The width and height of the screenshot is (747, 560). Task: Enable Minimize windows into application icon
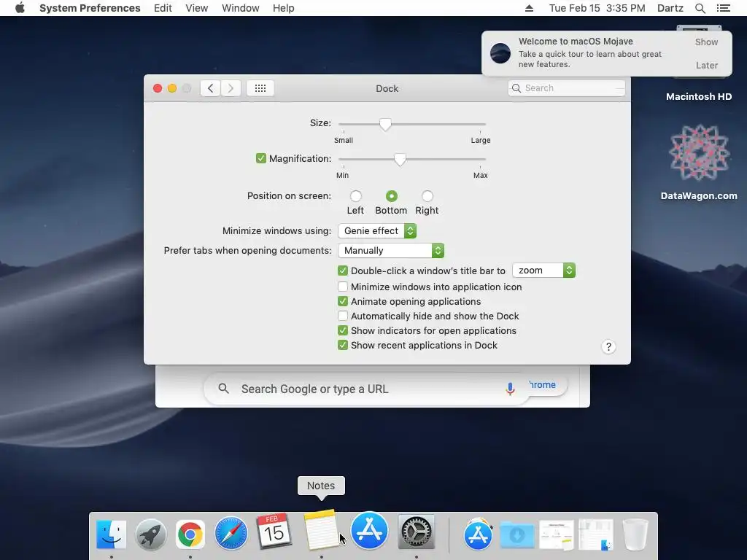[x=343, y=287]
